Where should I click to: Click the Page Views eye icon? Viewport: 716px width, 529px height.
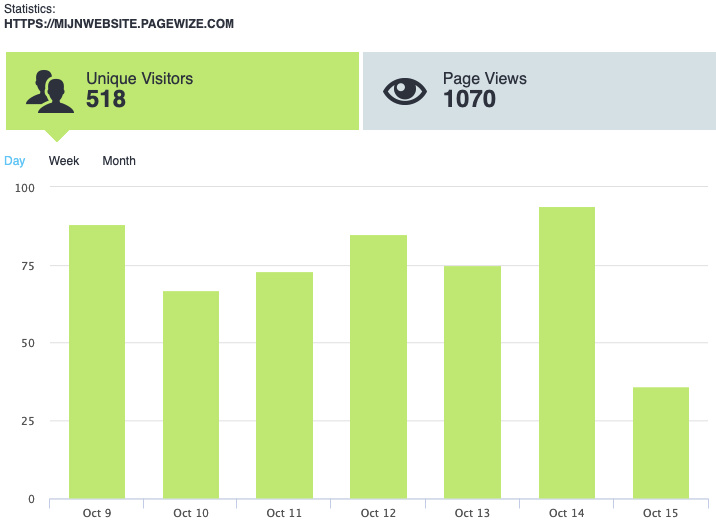(x=405, y=91)
